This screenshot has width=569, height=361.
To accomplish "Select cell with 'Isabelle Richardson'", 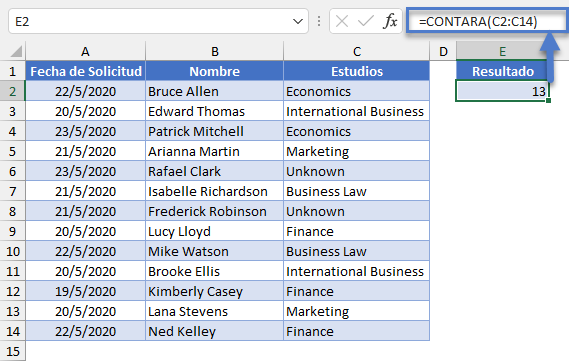I will [214, 191].
